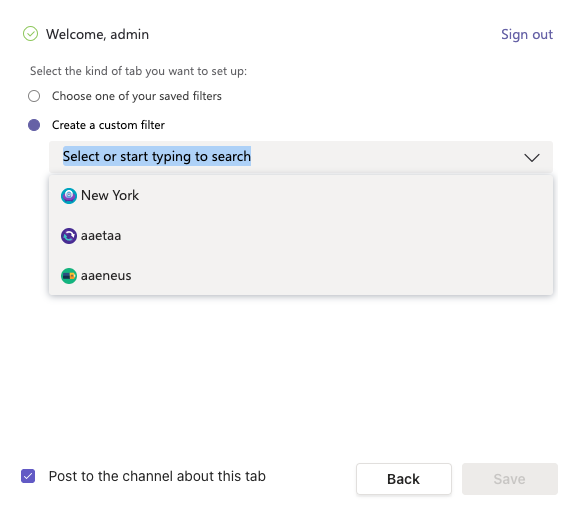Click the aaeneus project avatar icon
The height and width of the screenshot is (507, 578).
pos(69,276)
